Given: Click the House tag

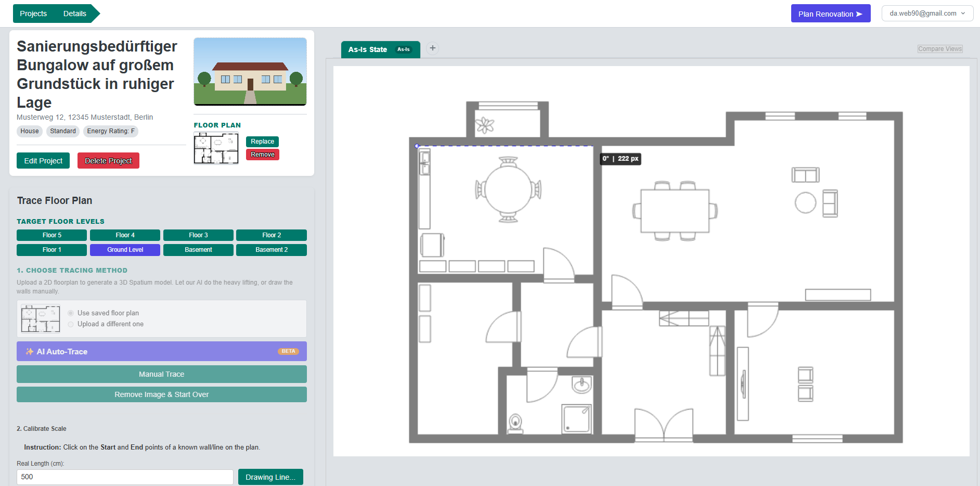Looking at the screenshot, I should 30,131.
